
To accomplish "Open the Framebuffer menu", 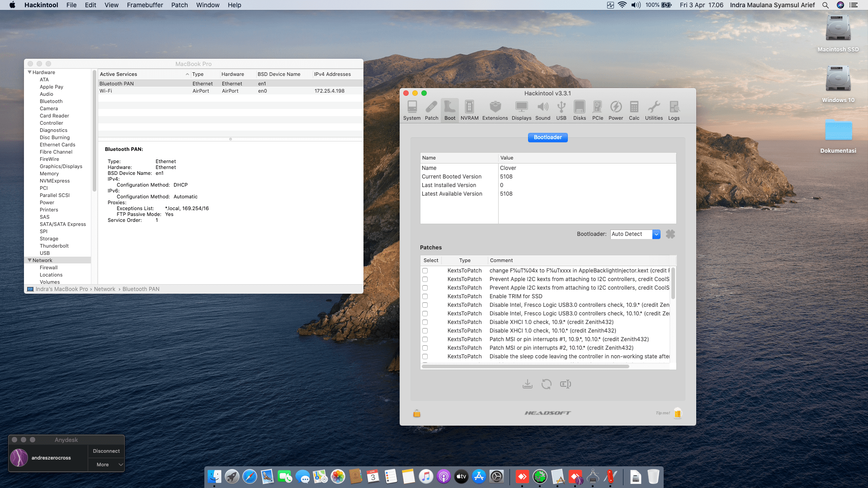I will [x=145, y=5].
